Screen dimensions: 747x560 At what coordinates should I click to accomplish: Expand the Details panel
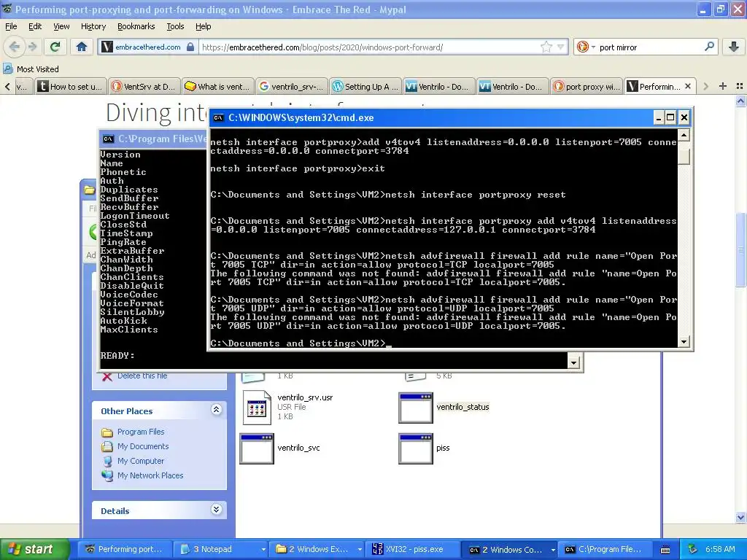[216, 510]
